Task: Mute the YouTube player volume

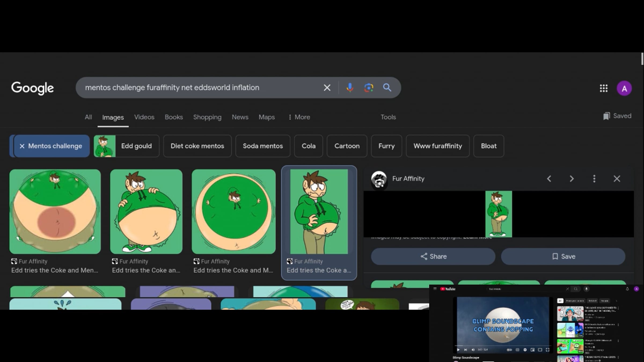Action: [x=473, y=350]
